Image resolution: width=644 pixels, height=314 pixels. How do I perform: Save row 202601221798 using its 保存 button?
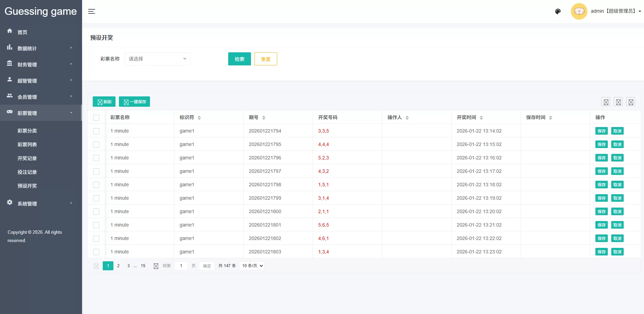click(601, 185)
